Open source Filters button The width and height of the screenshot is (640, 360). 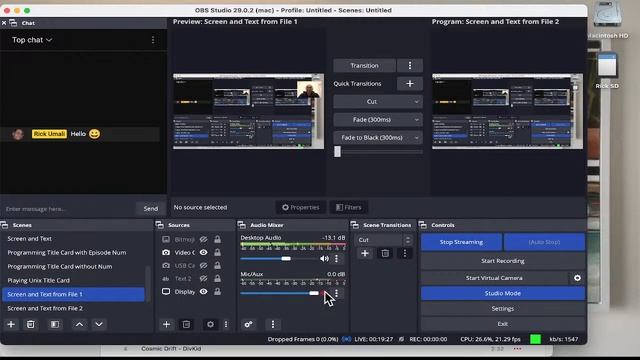pyautogui.click(x=349, y=207)
